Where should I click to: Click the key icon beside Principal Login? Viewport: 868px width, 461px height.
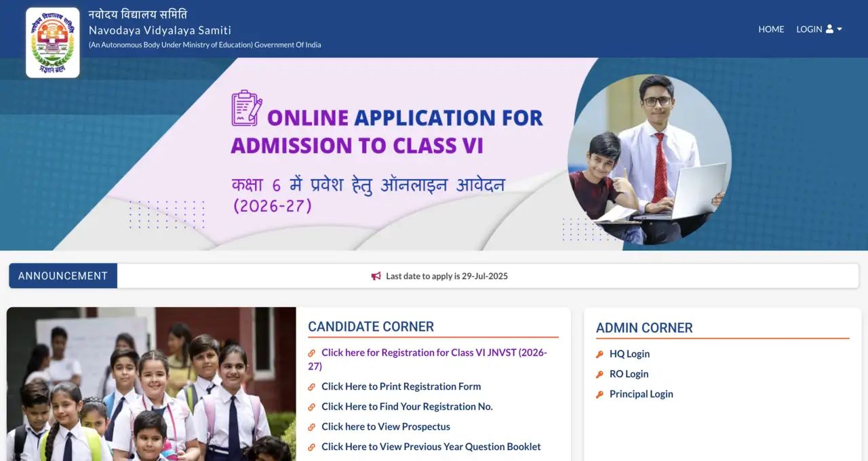599,395
